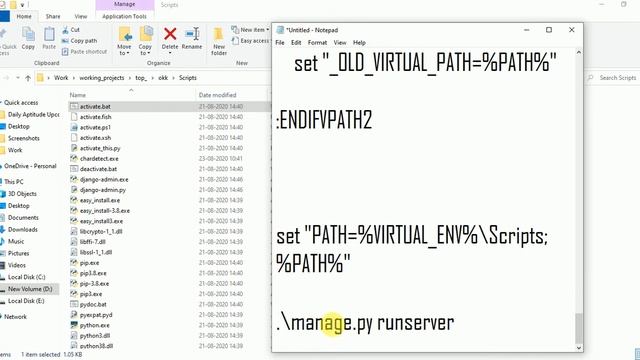Select django-admin.exe file
640x360 pixels.
click(104, 179)
